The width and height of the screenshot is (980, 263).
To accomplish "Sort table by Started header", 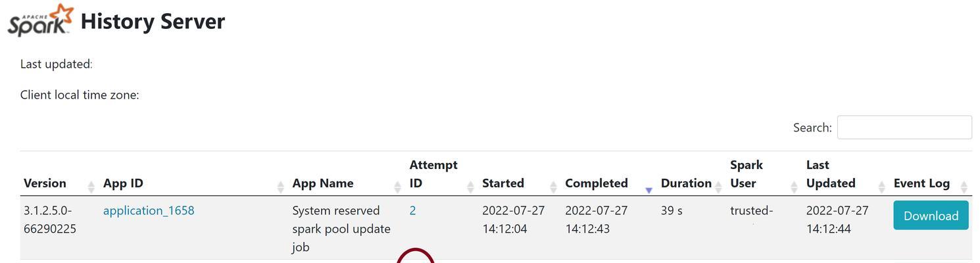I will 503,183.
